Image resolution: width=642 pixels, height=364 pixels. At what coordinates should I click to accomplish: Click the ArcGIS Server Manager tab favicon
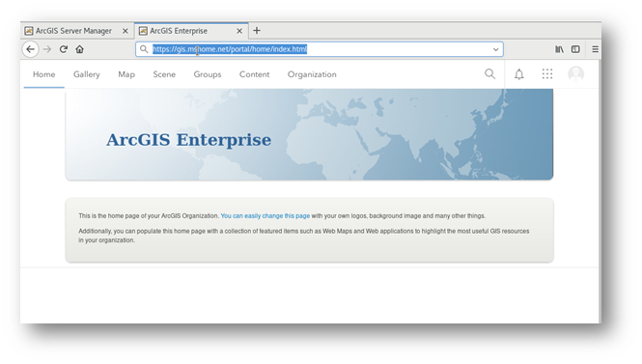pyautogui.click(x=29, y=31)
